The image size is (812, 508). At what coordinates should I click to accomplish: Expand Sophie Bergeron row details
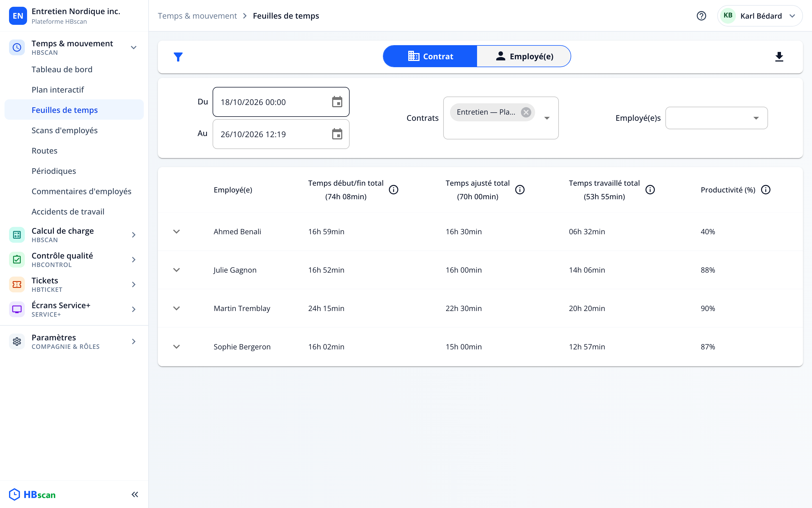tap(176, 346)
